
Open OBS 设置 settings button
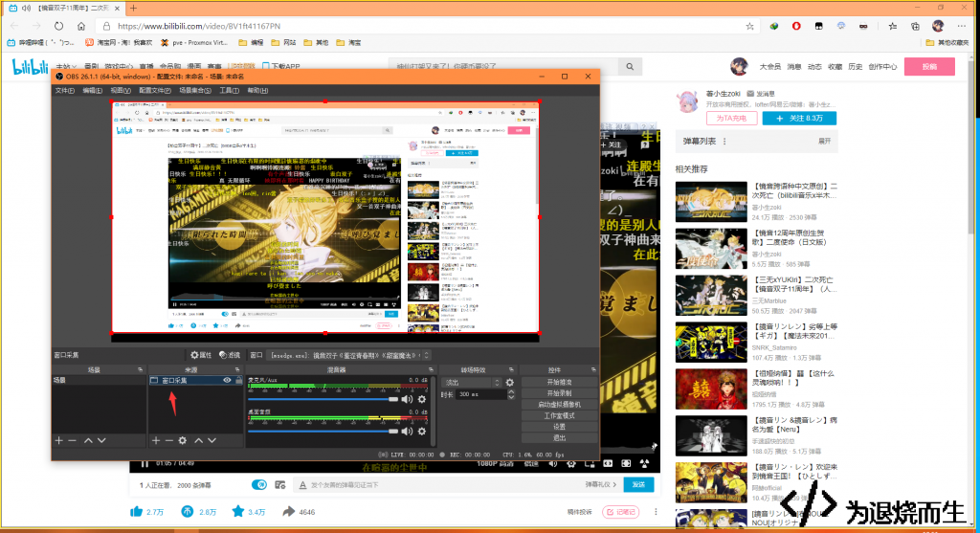pos(559,427)
